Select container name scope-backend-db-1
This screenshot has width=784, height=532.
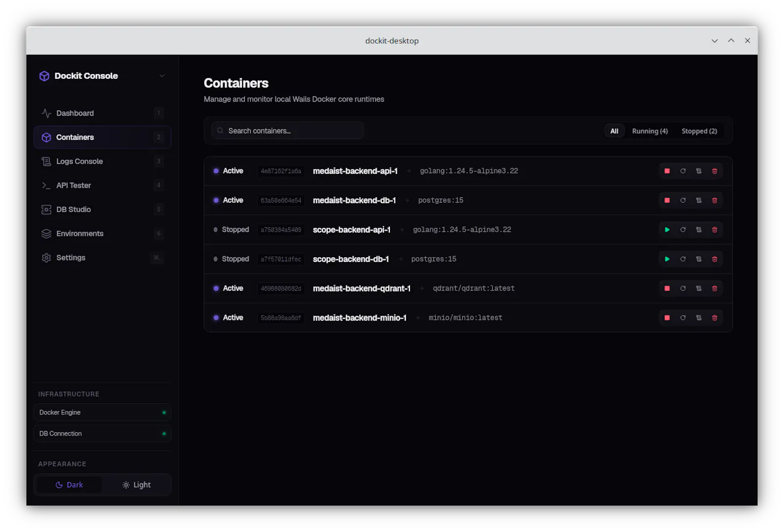[351, 259]
